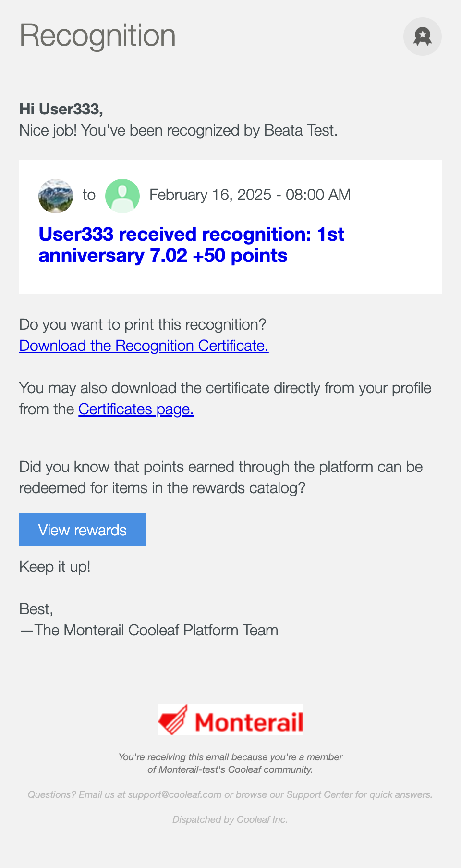The image size is (461, 868).
Task: Click the 'recognized by Beata Test' sentence
Action: point(178,130)
